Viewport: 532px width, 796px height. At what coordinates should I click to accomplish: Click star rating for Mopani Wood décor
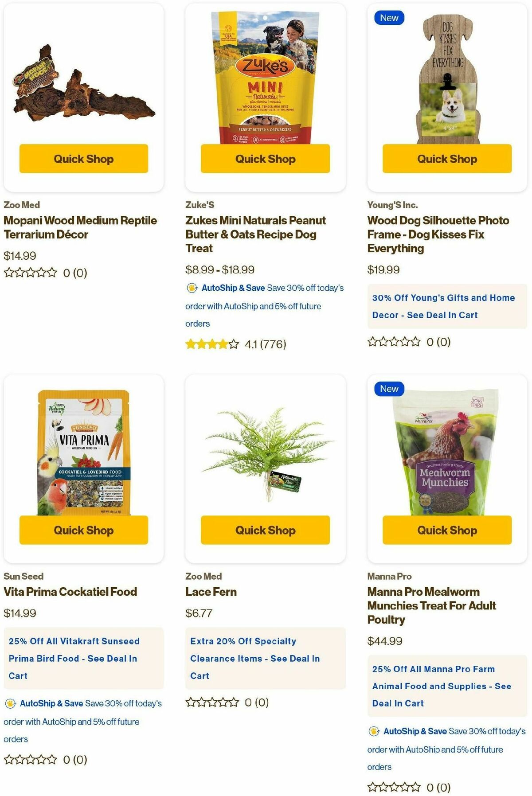31,273
